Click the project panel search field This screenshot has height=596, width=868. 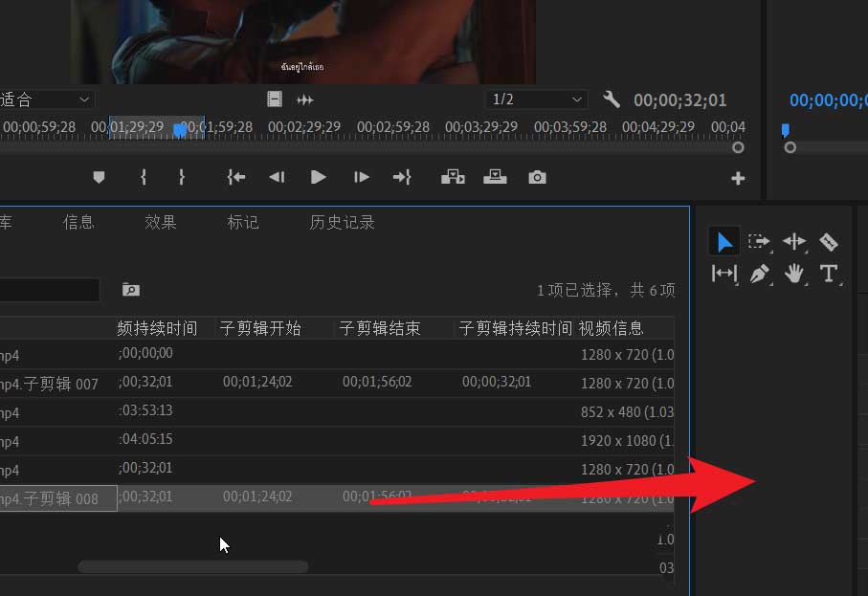coord(50,290)
